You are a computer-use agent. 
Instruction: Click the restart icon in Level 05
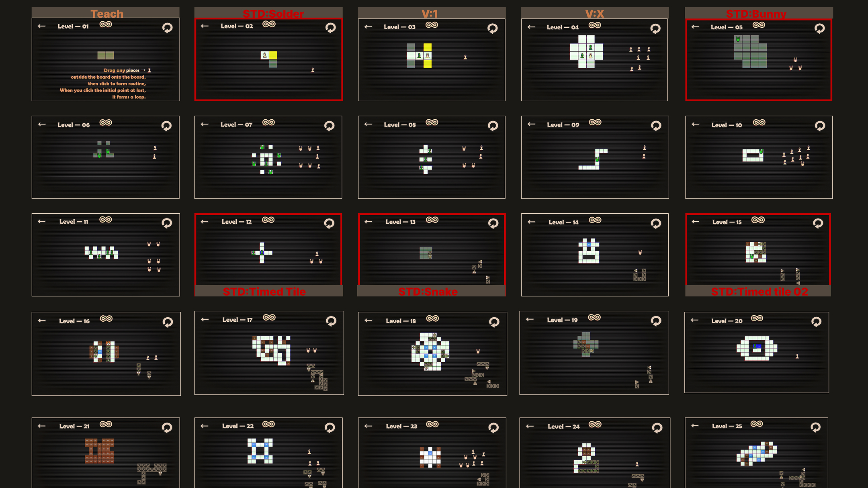819,29
